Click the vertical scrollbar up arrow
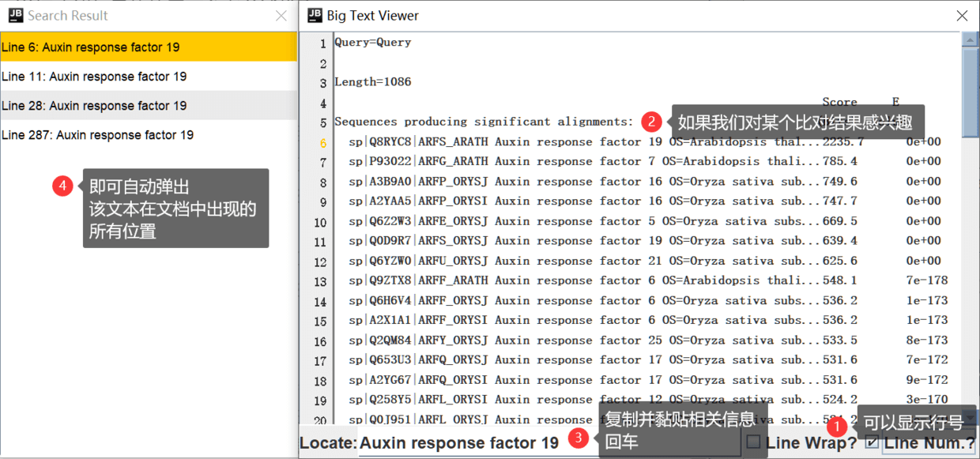This screenshot has width=980, height=459. pyautogui.click(x=970, y=40)
